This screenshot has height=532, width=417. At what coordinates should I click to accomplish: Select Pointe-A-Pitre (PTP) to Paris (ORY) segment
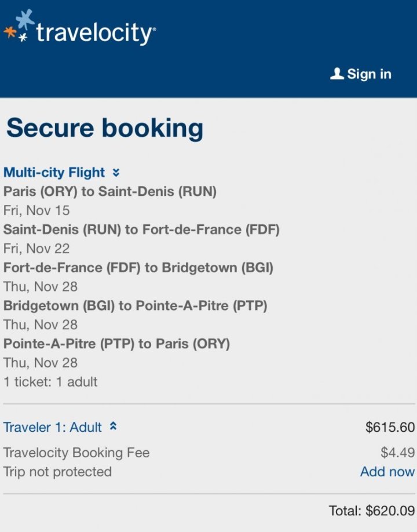pyautogui.click(x=116, y=344)
